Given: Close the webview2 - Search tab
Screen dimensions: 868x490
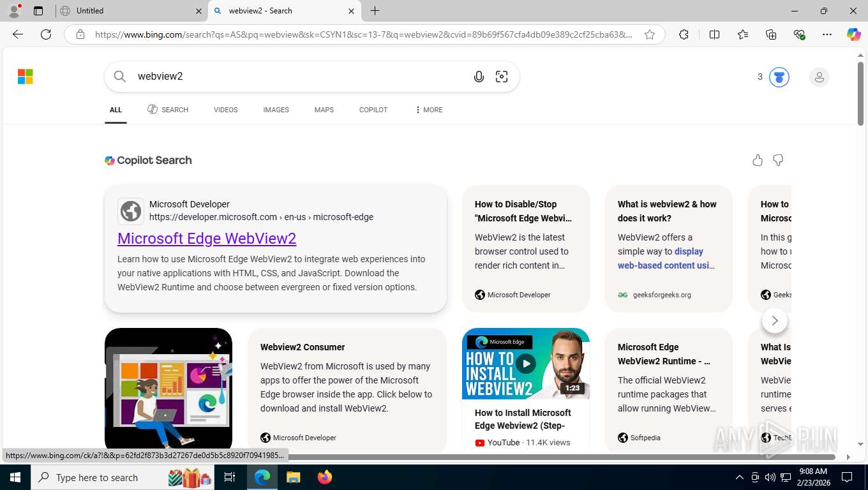Looking at the screenshot, I should [352, 11].
